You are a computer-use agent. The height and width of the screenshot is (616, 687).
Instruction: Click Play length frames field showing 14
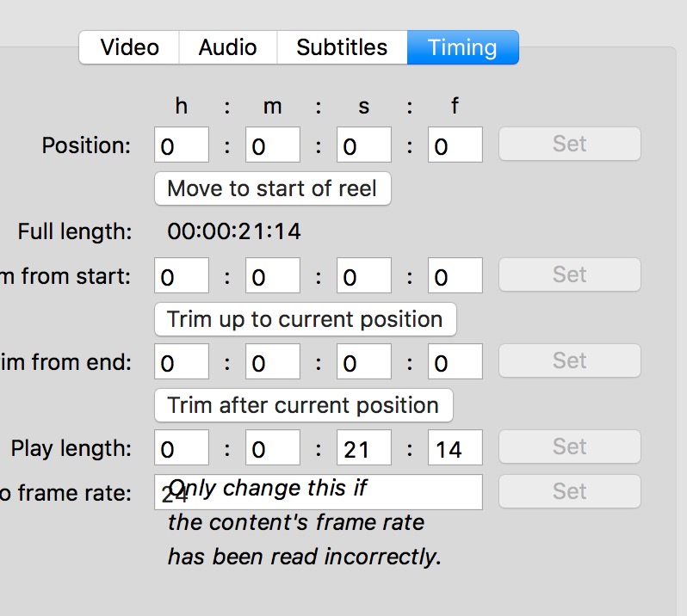click(455, 448)
